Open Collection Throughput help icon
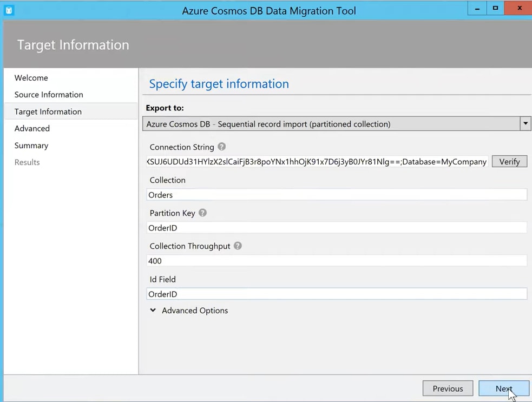 [x=238, y=246]
